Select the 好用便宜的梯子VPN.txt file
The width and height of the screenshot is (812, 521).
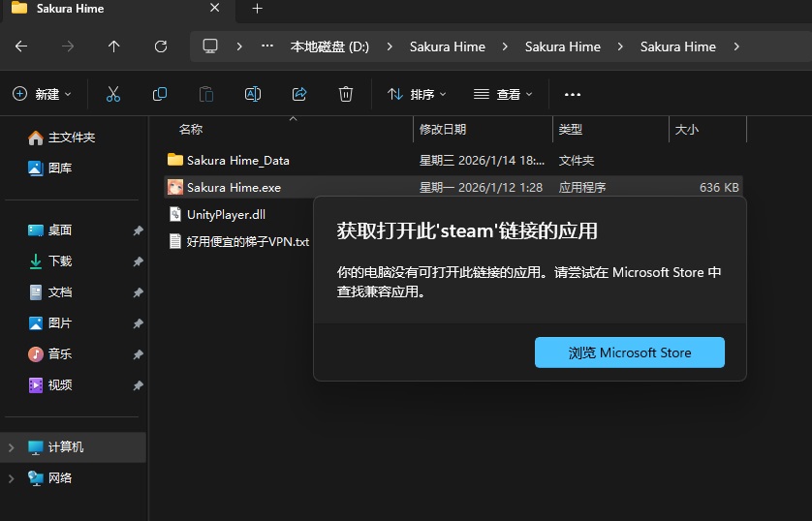point(247,241)
